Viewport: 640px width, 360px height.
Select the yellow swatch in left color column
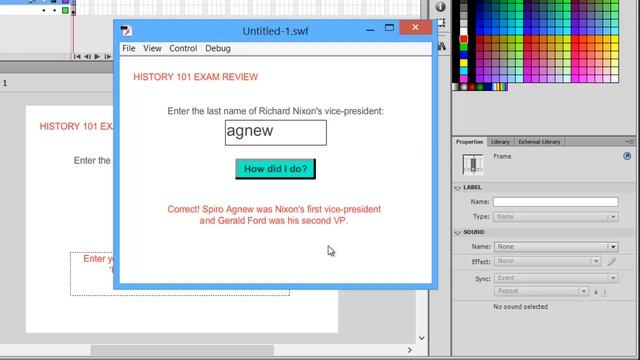coord(464,62)
